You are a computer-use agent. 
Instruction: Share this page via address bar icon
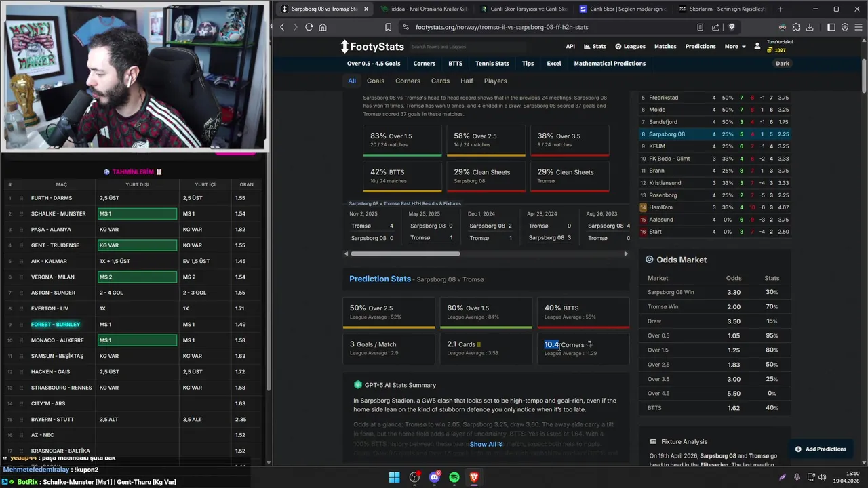(x=715, y=27)
